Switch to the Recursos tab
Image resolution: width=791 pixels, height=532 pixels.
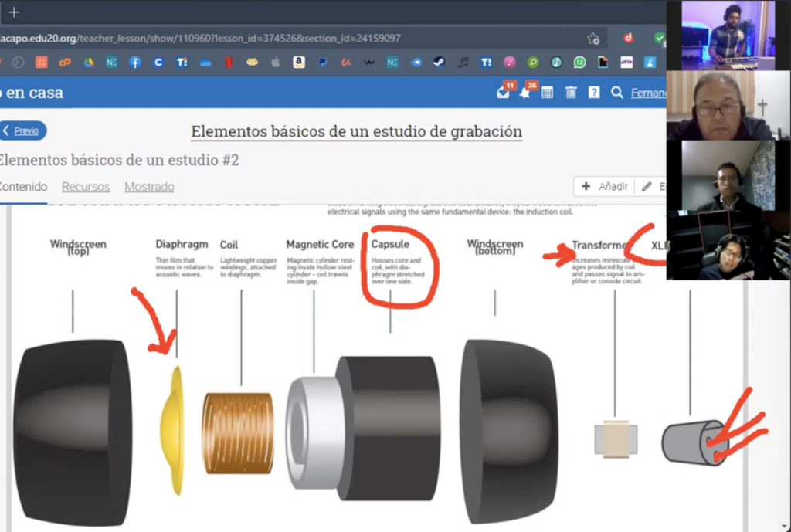point(86,187)
